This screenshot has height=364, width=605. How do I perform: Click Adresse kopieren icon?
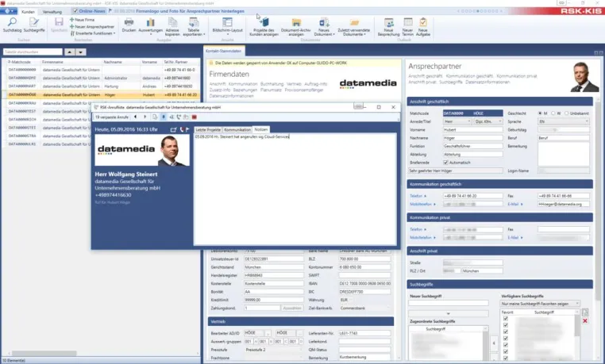point(172,27)
